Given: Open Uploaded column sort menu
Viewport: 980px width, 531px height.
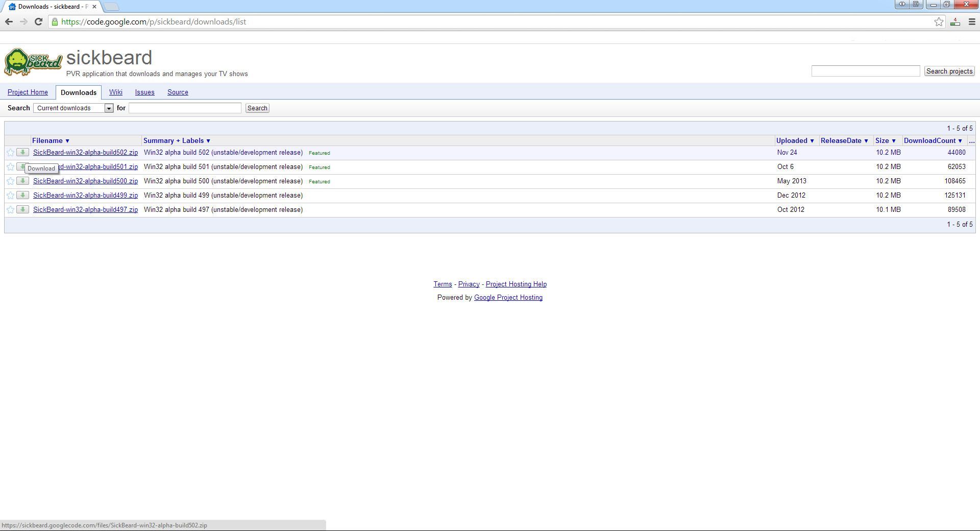Looking at the screenshot, I should 795,141.
